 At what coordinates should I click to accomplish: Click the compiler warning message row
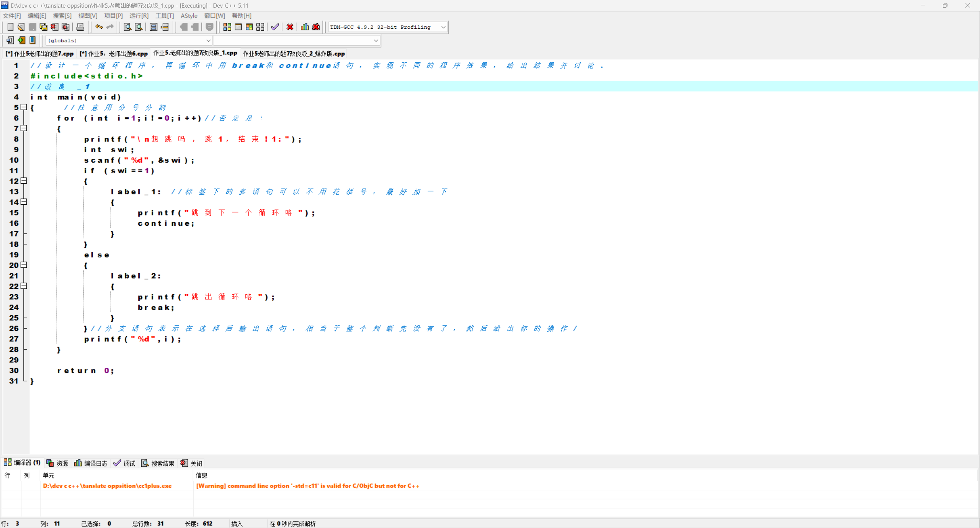coord(307,486)
